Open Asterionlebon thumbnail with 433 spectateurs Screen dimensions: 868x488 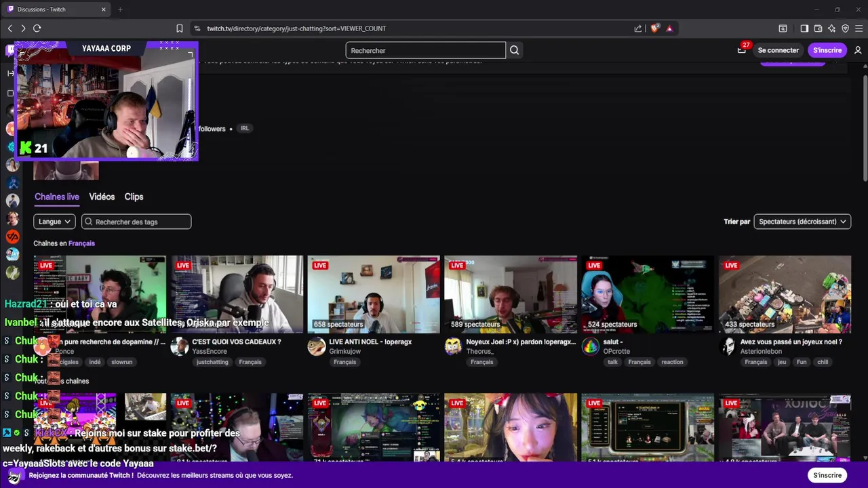pos(785,294)
